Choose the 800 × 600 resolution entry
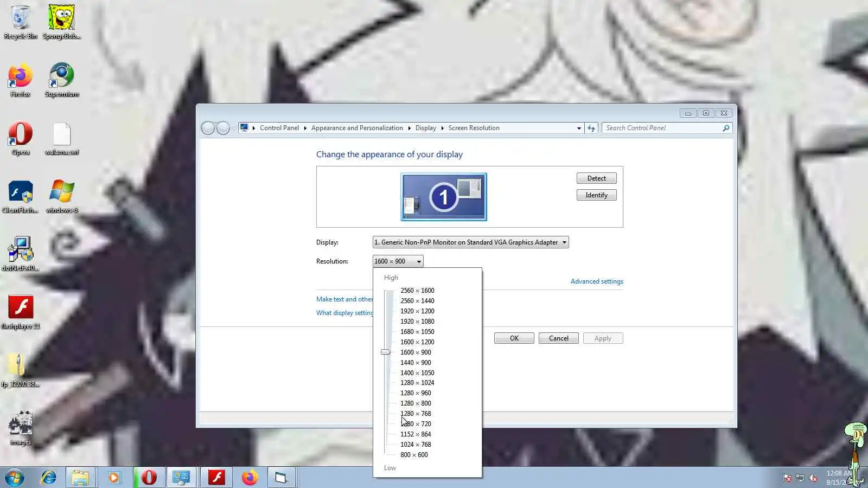Image resolution: width=868 pixels, height=488 pixels. click(414, 455)
